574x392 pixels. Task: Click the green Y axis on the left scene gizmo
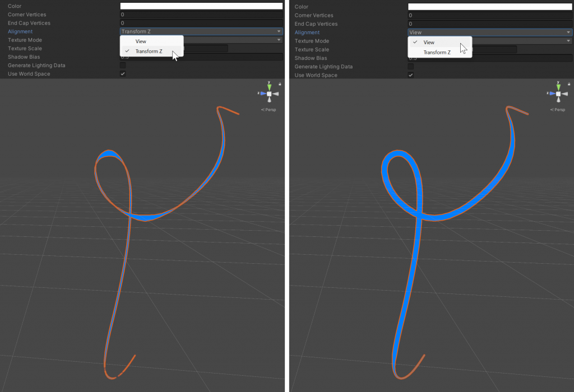pos(269,87)
